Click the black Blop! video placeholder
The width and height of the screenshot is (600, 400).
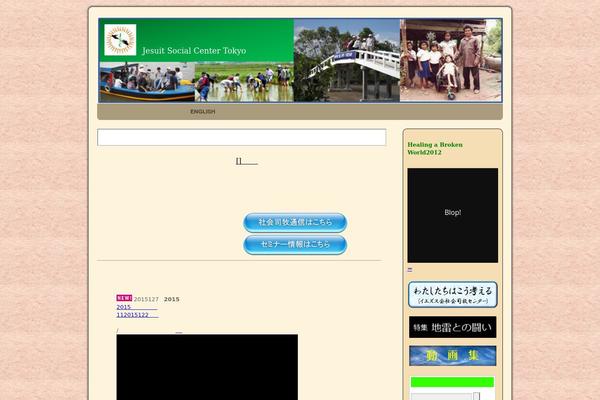tap(453, 215)
